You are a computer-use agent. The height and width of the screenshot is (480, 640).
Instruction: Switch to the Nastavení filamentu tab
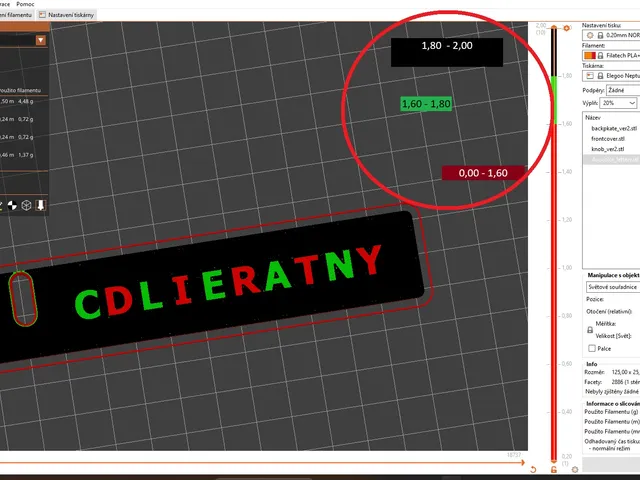[16, 15]
